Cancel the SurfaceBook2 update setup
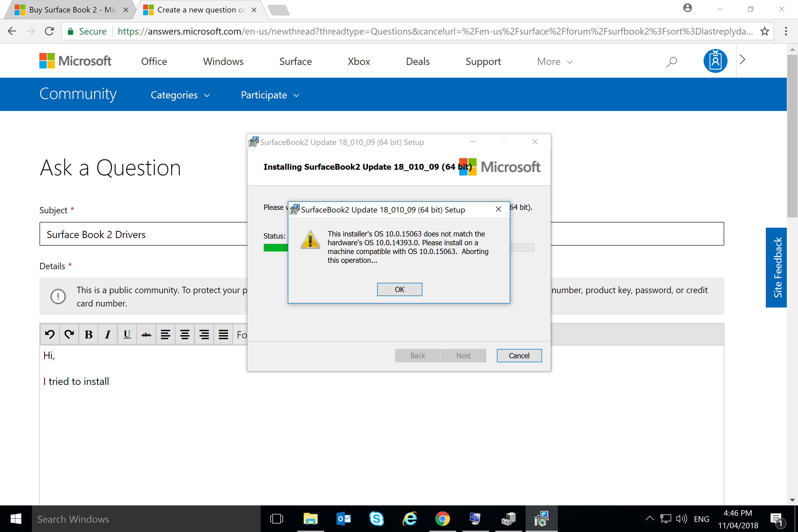 519,356
